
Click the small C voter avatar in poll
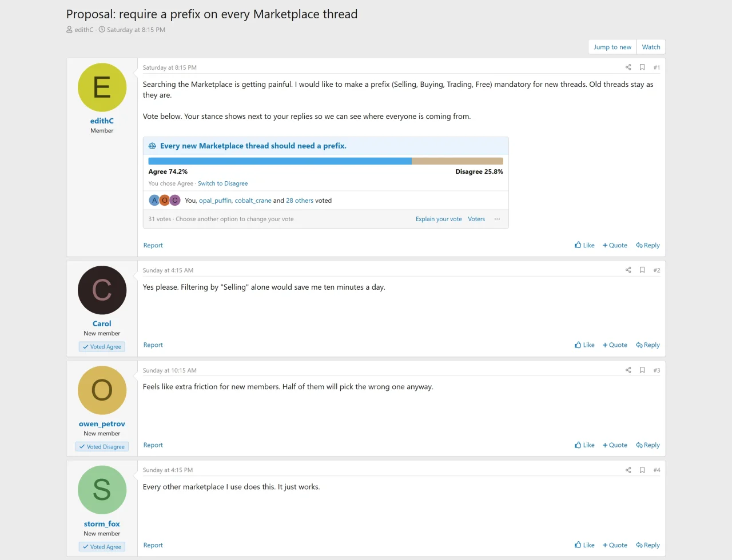click(x=175, y=201)
